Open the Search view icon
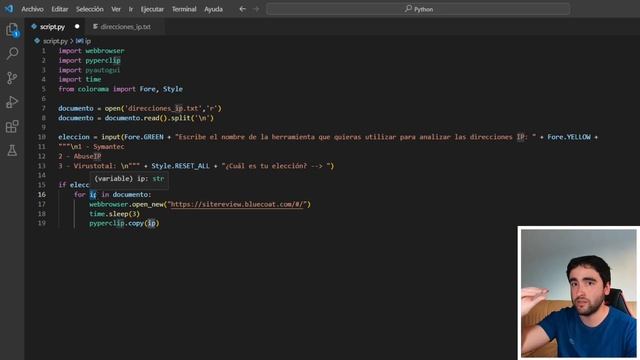Viewport: 640px width, 360px height. point(12,53)
